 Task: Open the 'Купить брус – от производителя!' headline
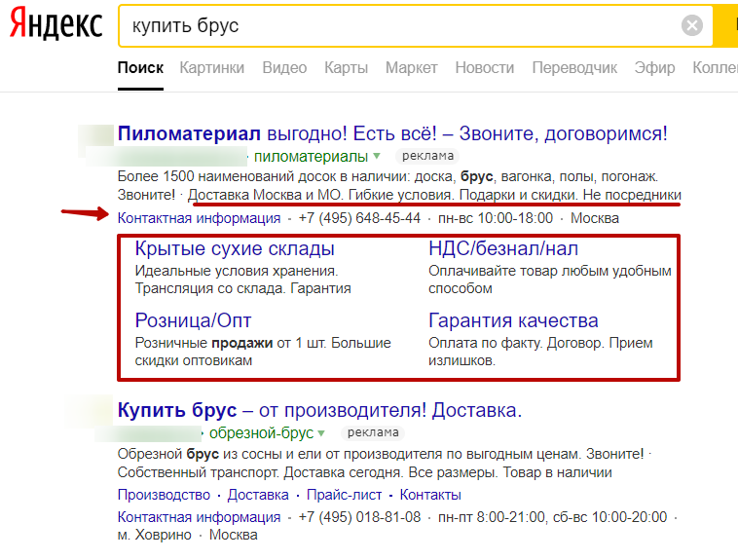tap(319, 410)
